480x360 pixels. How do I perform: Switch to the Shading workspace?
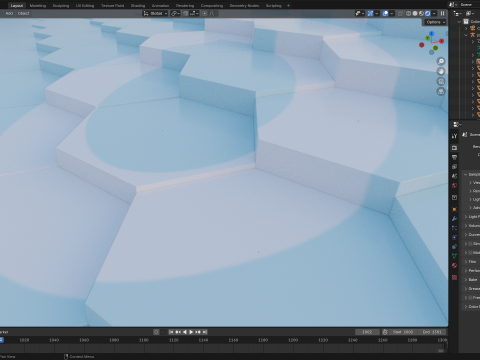[138, 6]
